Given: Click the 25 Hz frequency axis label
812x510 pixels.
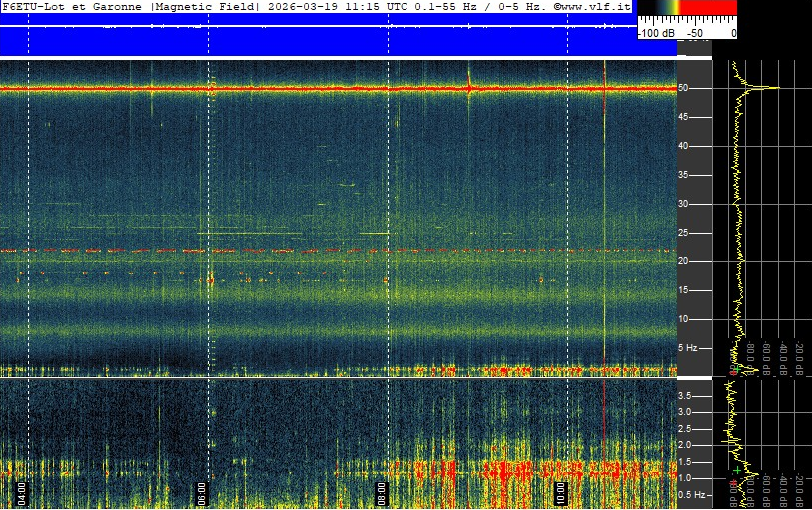Looking at the screenshot, I should (684, 233).
